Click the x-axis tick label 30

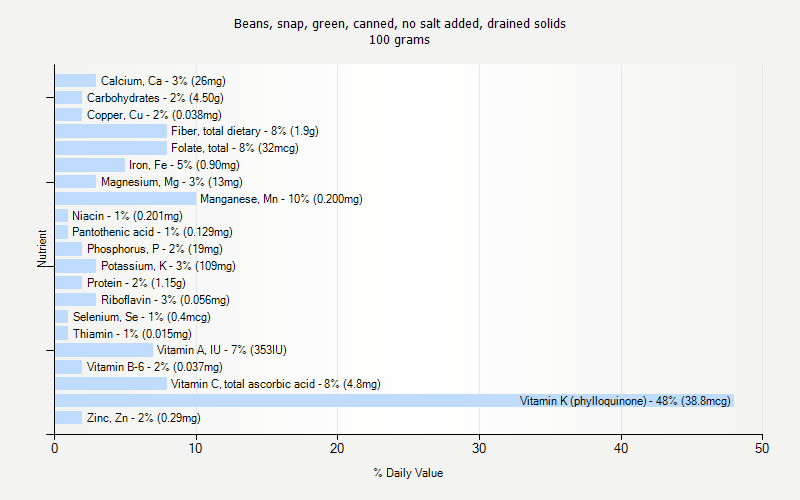tap(479, 448)
